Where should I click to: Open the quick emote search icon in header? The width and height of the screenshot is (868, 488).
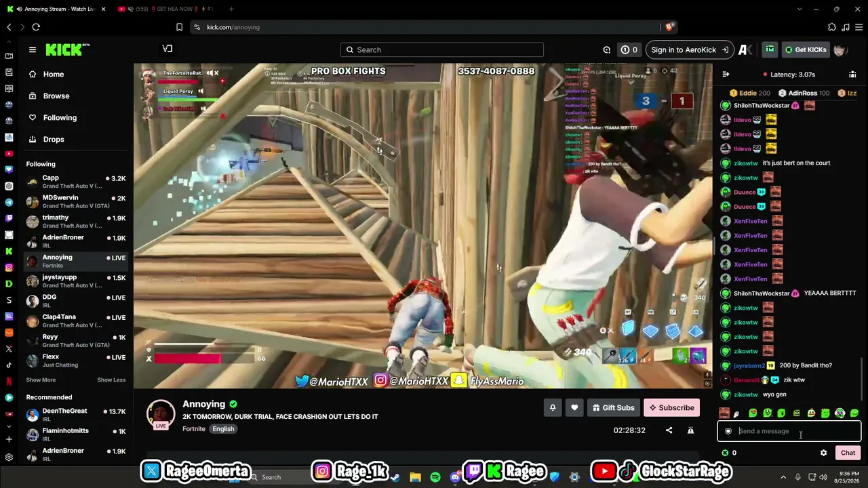tap(607, 49)
